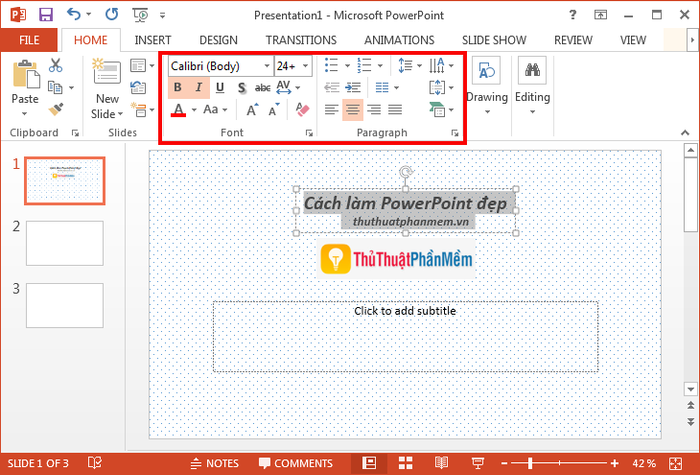Viewport: 700px width, 475px height.
Task: Toggle Underline formatting
Action: (220, 88)
